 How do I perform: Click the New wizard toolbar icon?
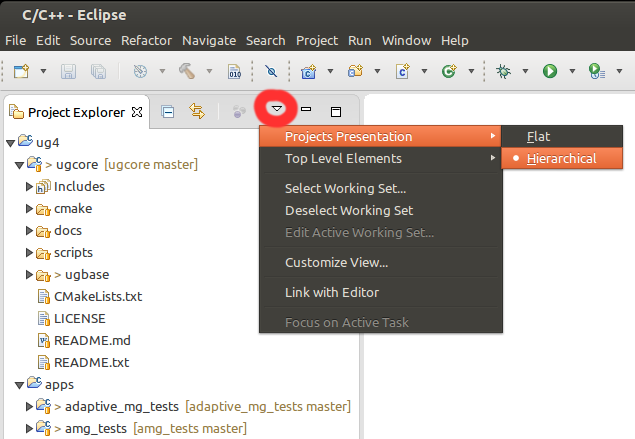[21, 71]
